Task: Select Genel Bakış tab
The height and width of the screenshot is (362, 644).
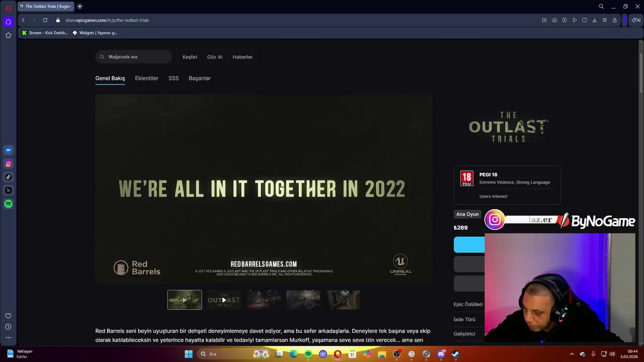Action: 110,78
